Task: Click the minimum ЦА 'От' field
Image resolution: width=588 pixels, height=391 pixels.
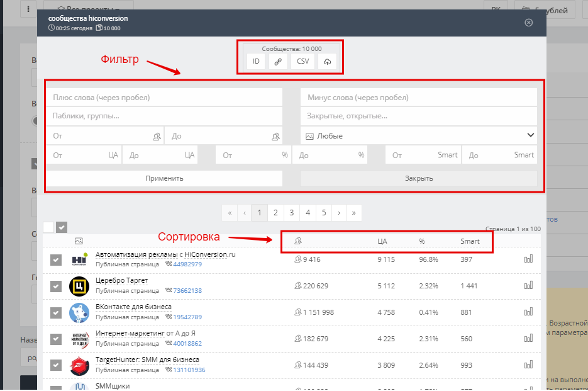Action: coord(84,155)
